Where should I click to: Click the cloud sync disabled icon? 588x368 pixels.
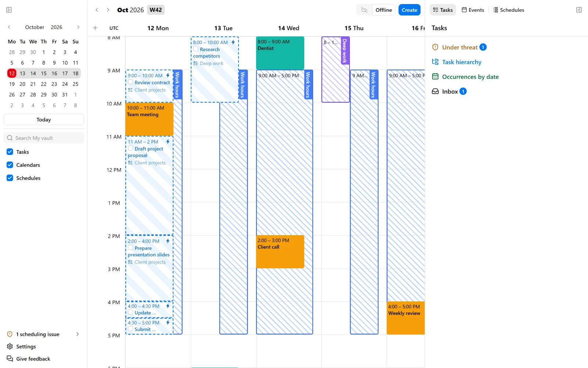pos(364,10)
